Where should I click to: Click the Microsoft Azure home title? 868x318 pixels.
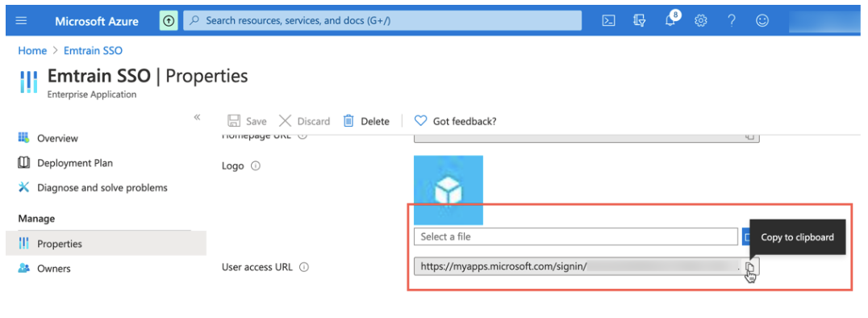pos(97,21)
